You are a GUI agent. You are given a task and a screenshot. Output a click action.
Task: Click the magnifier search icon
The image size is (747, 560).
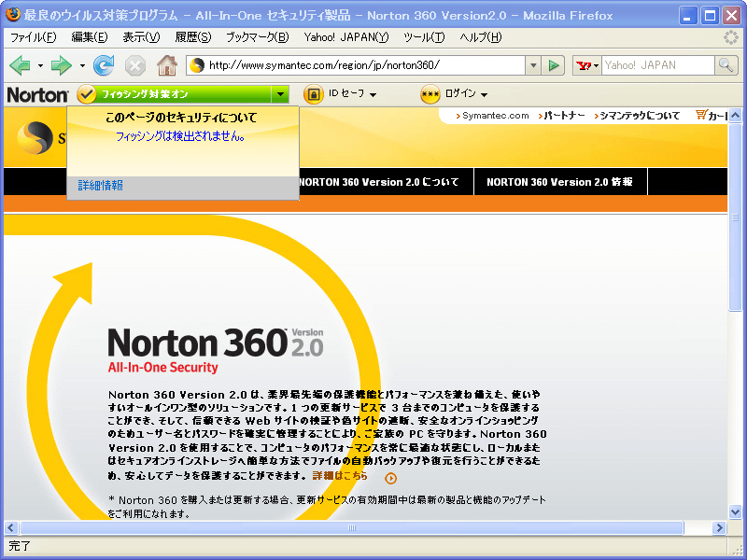[x=726, y=65]
